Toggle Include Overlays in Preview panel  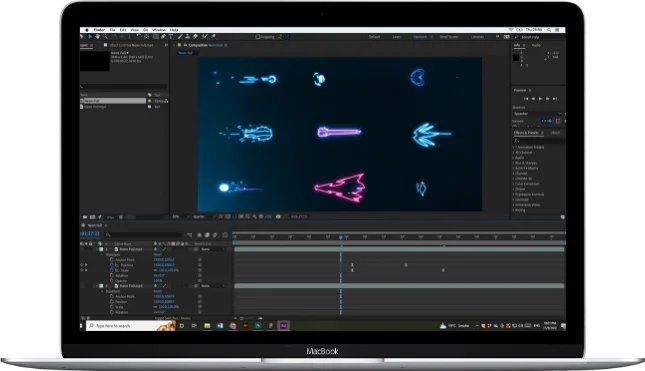point(558,121)
